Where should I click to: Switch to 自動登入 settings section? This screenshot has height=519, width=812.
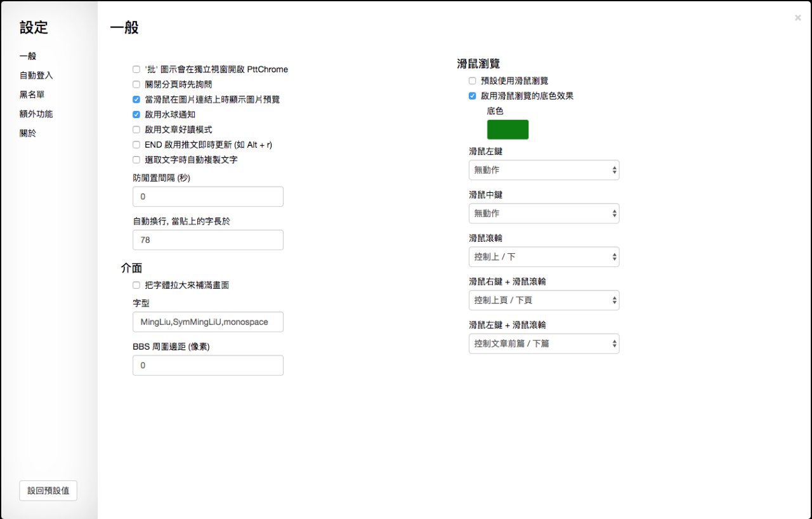(36, 76)
